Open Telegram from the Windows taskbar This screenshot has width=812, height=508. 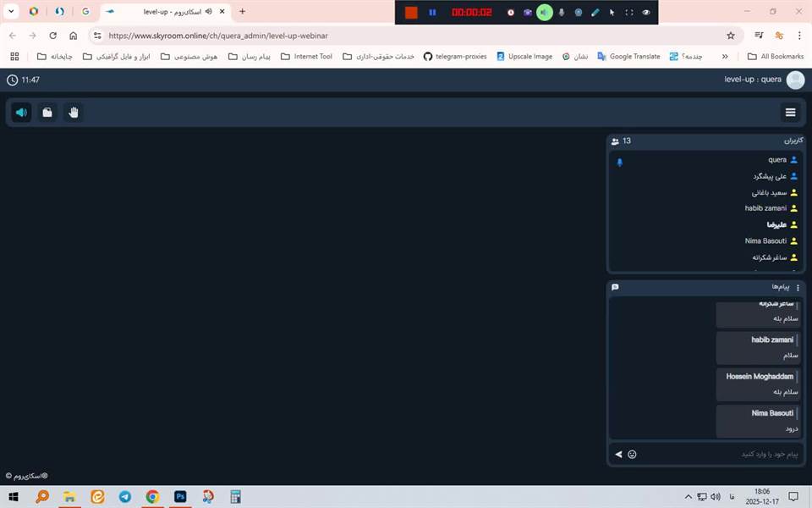coord(125,497)
